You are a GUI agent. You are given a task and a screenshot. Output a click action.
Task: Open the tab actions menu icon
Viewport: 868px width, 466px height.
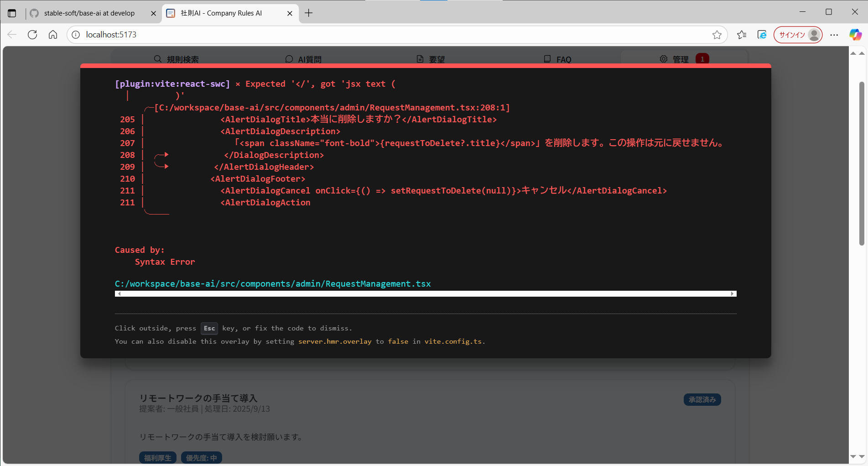(12, 13)
